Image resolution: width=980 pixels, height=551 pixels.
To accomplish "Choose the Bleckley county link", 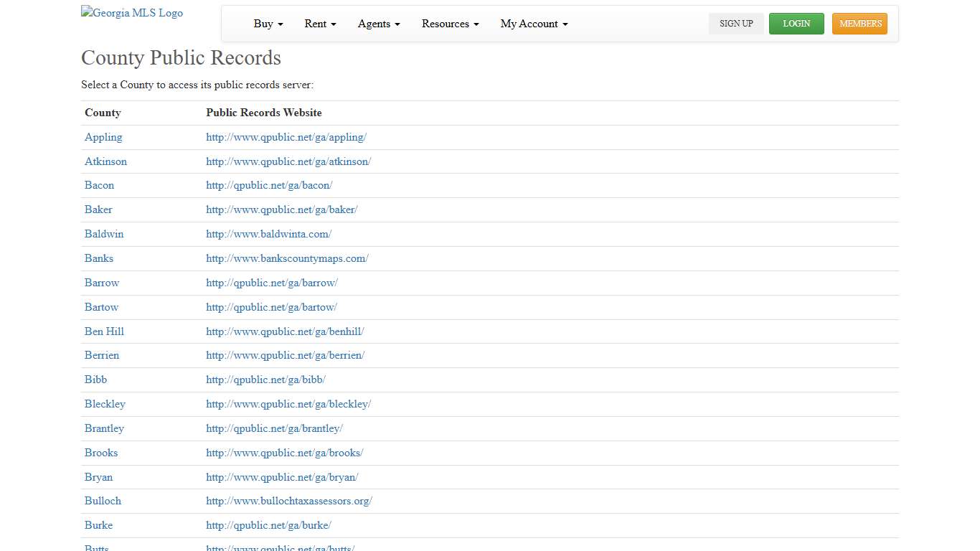I will (x=105, y=404).
